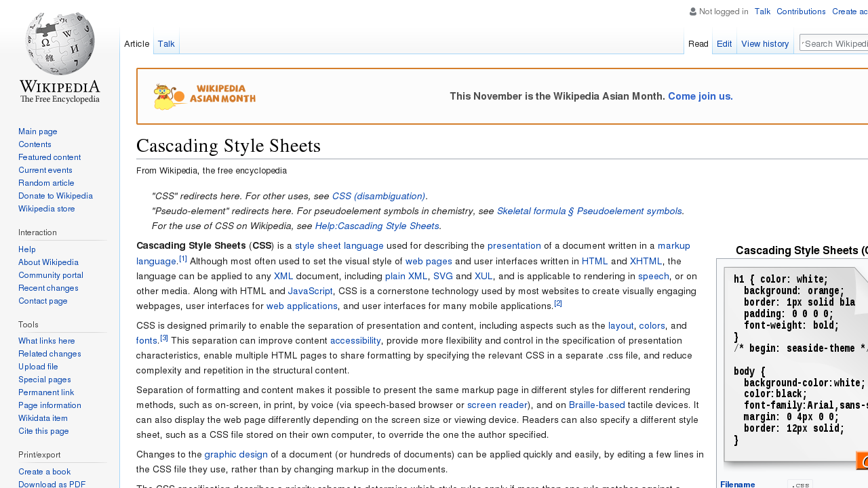The height and width of the screenshot is (488, 868).
Task: Click the Wikipedia globe logo
Action: (60, 57)
